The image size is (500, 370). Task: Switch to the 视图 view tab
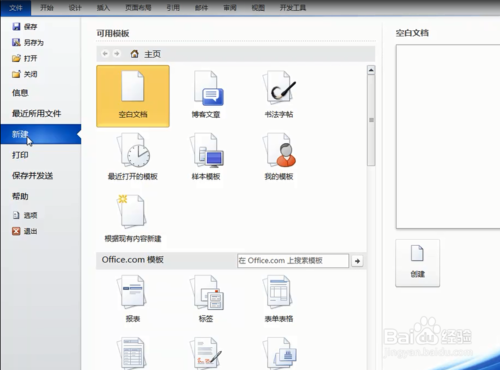tap(258, 8)
